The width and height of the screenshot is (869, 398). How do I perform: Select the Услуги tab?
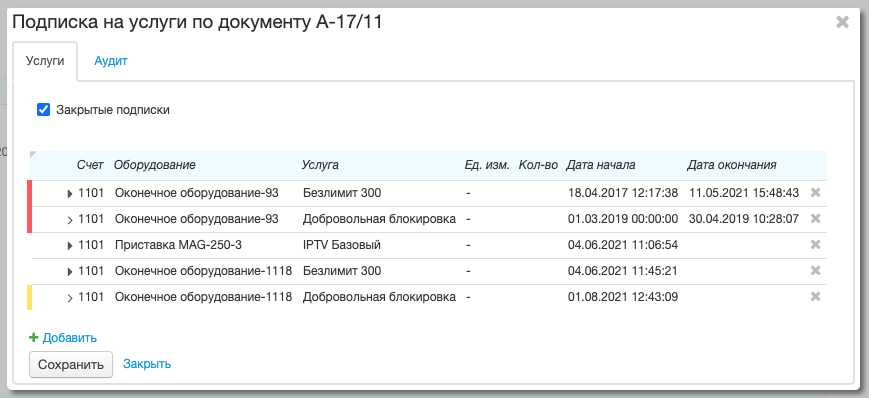coord(45,61)
